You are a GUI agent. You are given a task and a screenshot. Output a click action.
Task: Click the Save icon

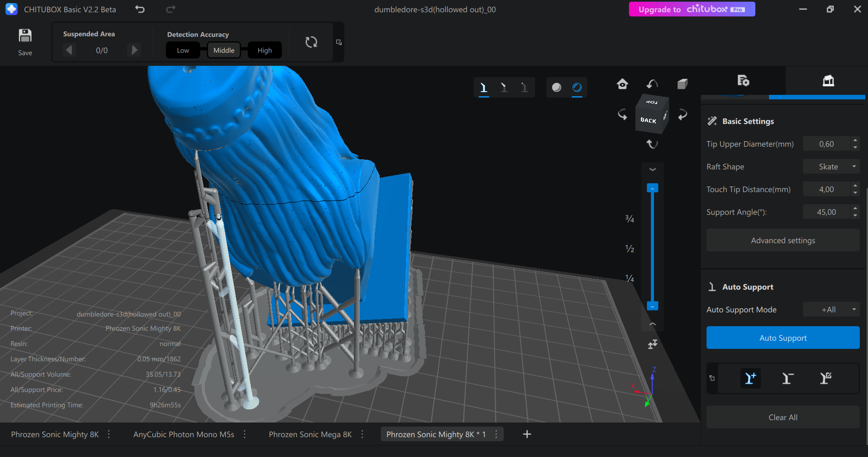click(x=25, y=36)
